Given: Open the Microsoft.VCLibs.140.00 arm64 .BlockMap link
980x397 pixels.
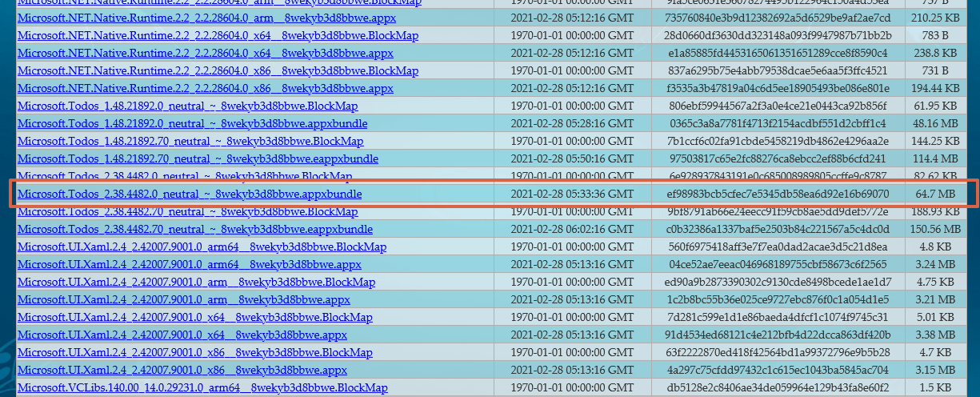Looking at the screenshot, I should pyautogui.click(x=202, y=387).
